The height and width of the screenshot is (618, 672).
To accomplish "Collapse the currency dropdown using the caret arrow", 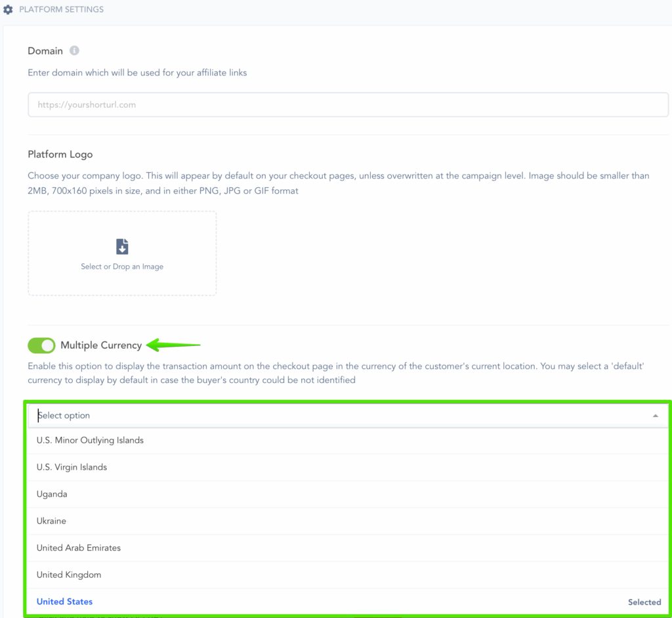I will 655,416.
